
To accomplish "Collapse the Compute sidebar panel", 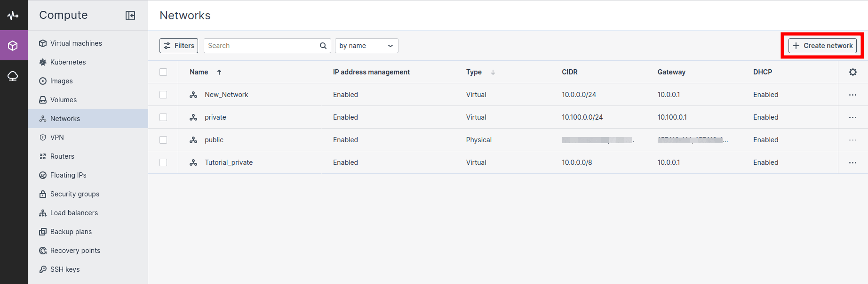I will coord(130,16).
